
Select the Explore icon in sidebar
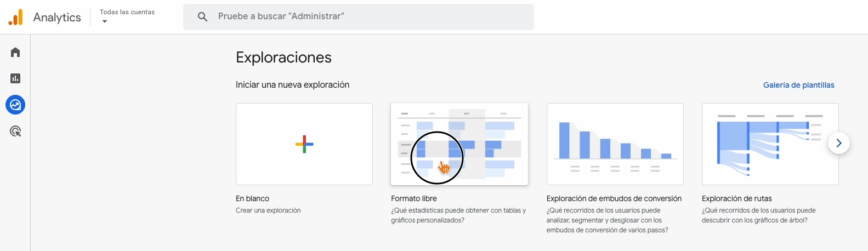point(15,105)
